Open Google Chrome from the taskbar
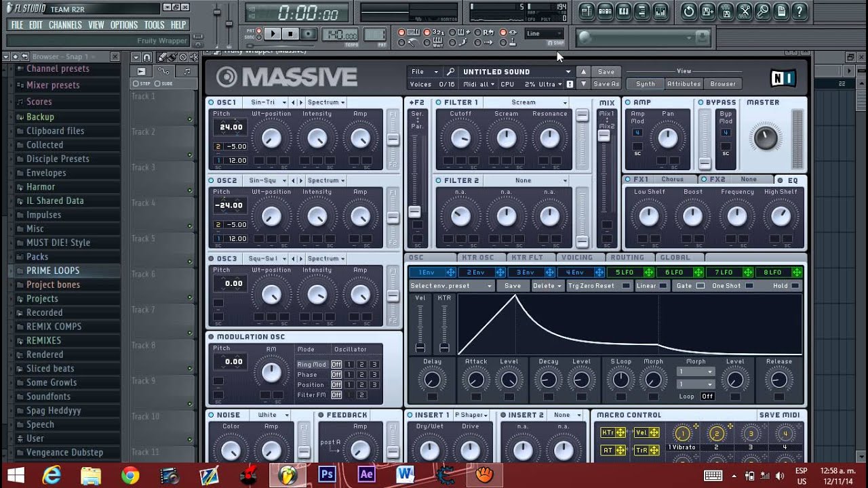Screen dimensions: 868x488 click(x=132, y=474)
